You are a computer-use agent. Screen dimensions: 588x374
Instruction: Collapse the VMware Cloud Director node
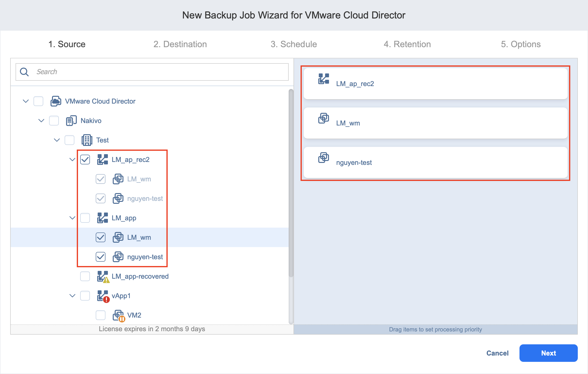pos(26,101)
